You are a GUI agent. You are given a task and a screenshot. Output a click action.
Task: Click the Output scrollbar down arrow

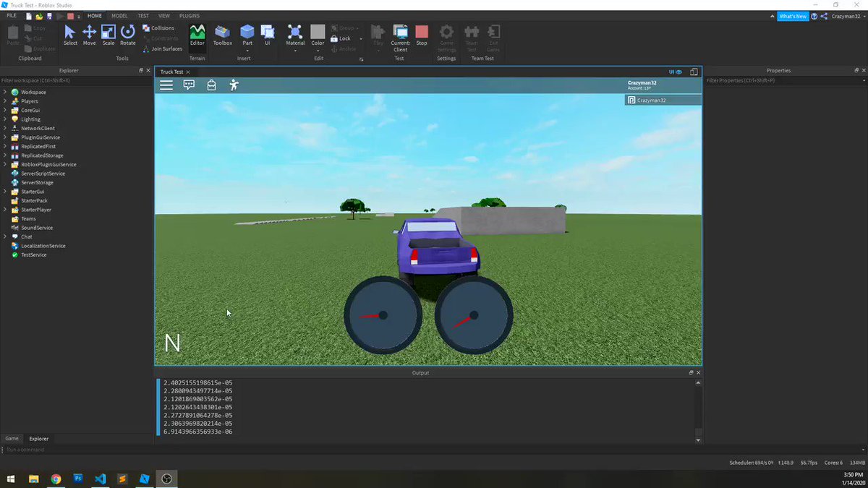[x=698, y=440]
